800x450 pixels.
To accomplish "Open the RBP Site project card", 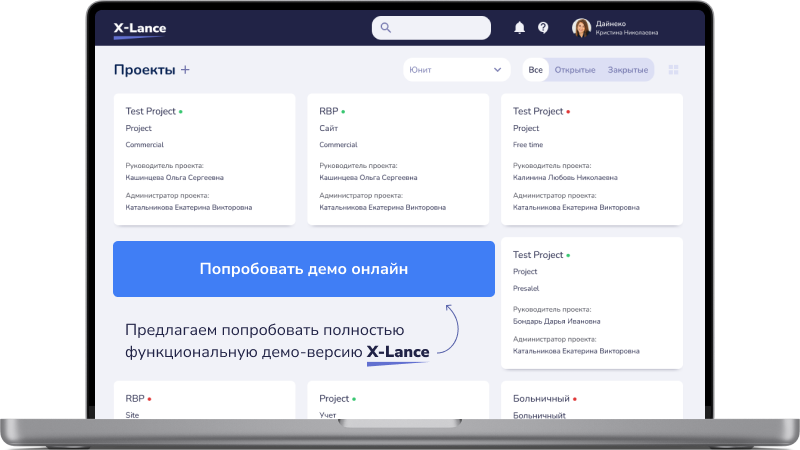I will (x=204, y=400).
